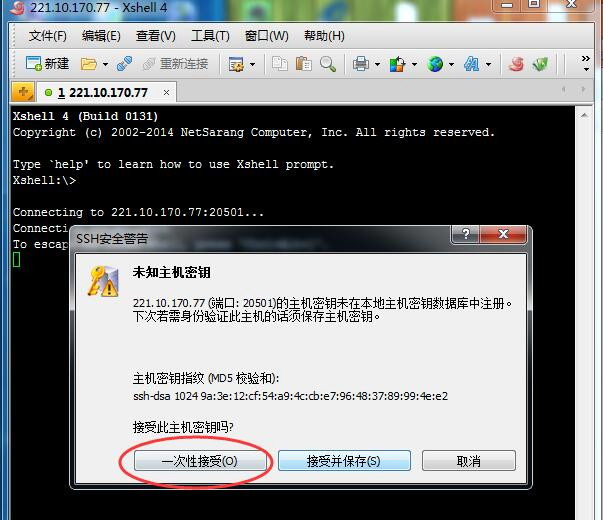Select the 1 221.10.170.77 session tab
Viewport: 603px width, 520px height.
103,92
